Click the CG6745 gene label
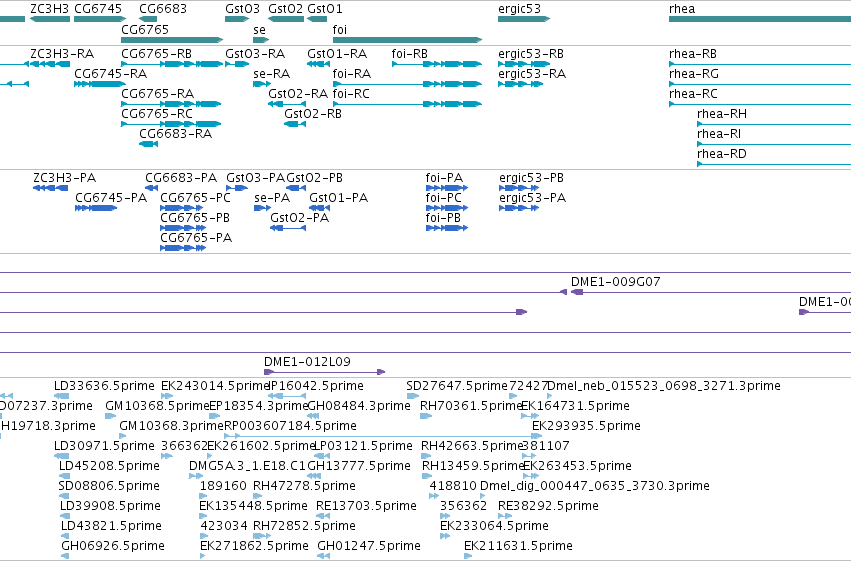 98,9
